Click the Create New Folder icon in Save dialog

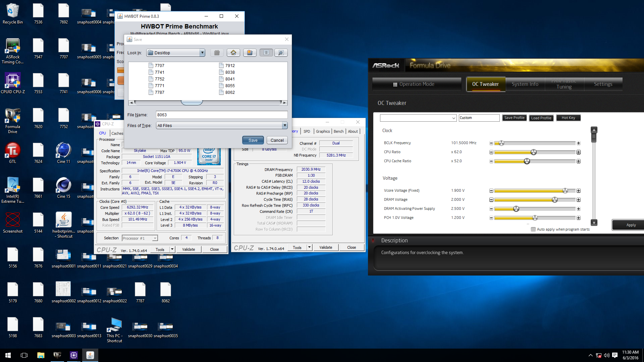pos(250,53)
